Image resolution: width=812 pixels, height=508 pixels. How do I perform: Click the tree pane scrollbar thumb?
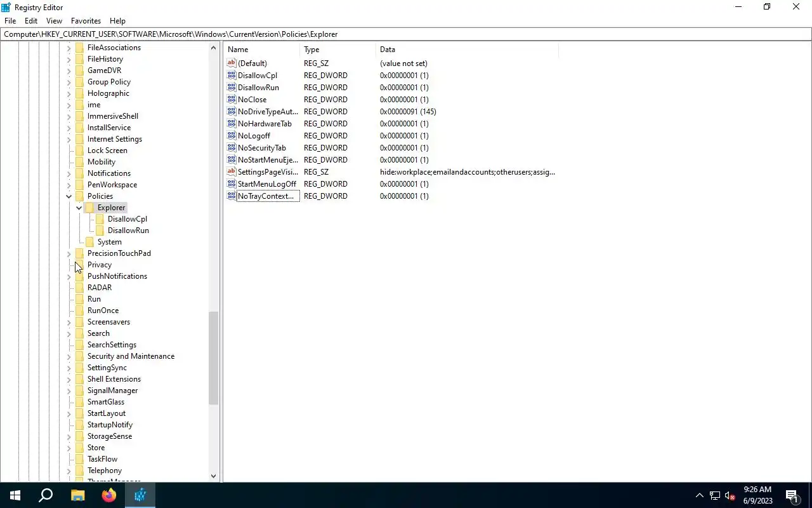click(213, 358)
